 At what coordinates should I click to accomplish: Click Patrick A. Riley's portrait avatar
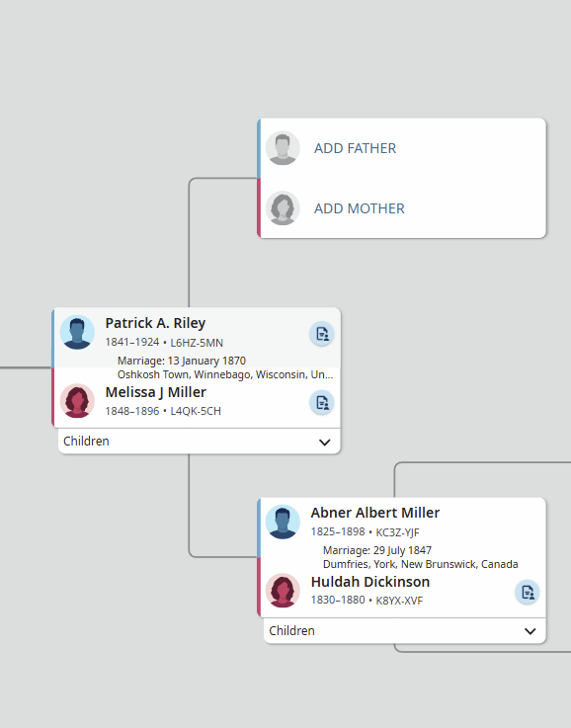[x=77, y=332]
